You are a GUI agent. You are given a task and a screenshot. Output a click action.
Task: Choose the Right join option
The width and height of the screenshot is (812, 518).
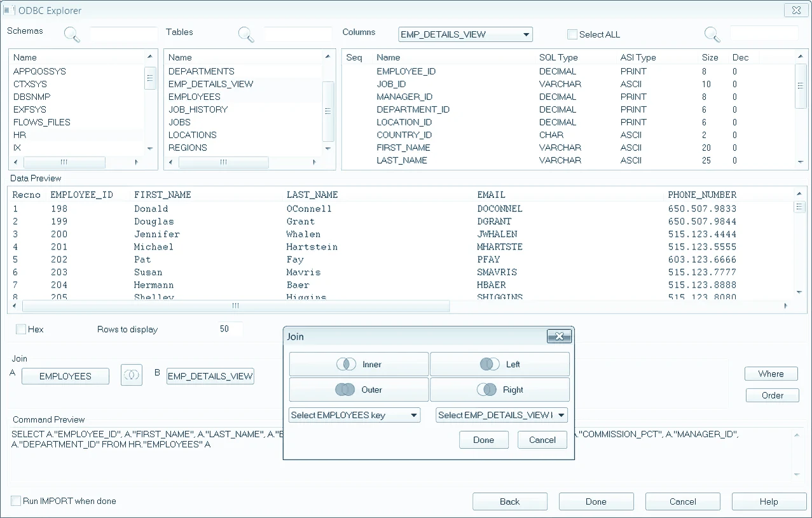tap(500, 389)
